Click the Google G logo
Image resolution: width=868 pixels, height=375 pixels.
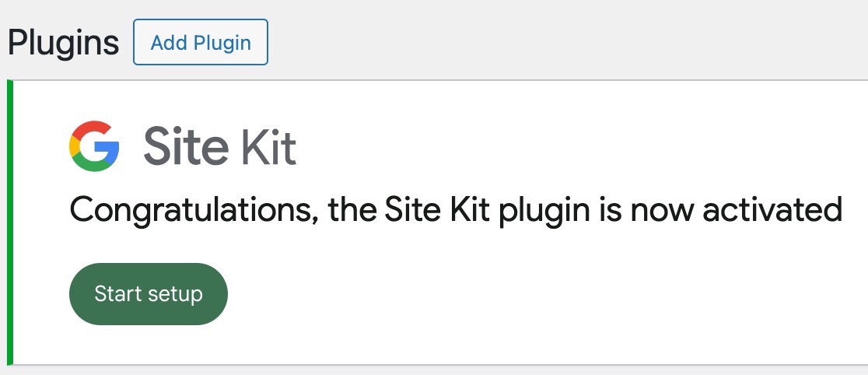(x=94, y=146)
